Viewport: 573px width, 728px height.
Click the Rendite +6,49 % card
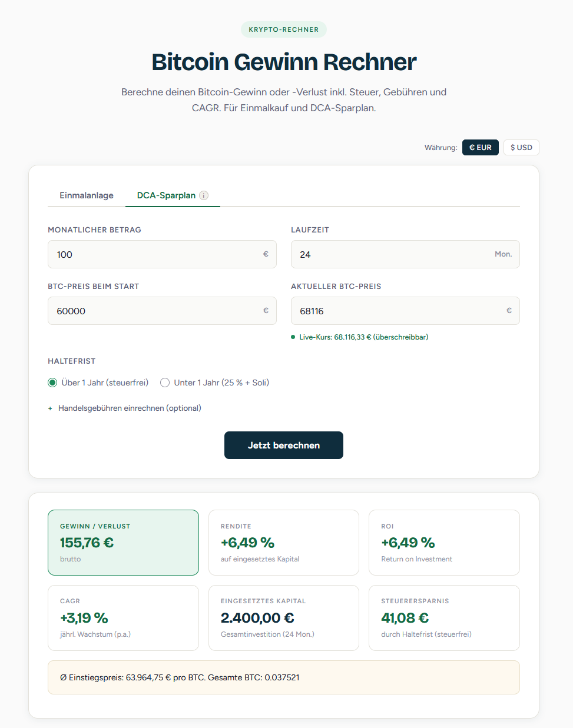tap(284, 543)
